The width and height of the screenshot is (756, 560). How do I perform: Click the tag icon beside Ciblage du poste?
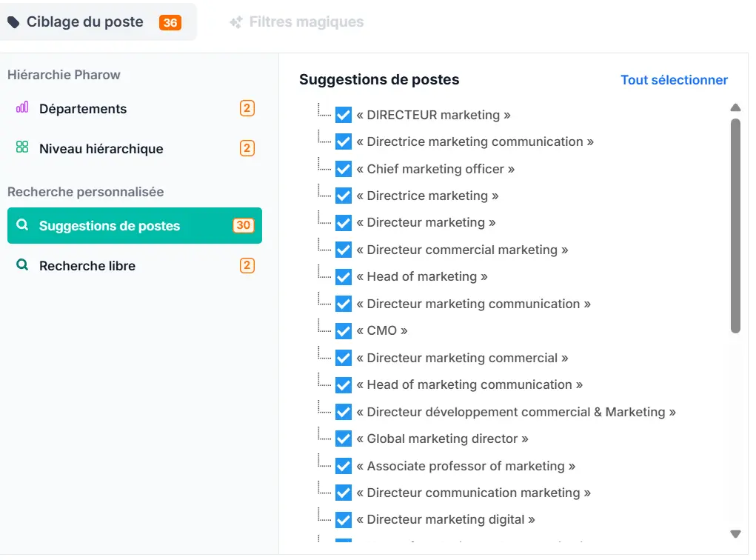(13, 22)
